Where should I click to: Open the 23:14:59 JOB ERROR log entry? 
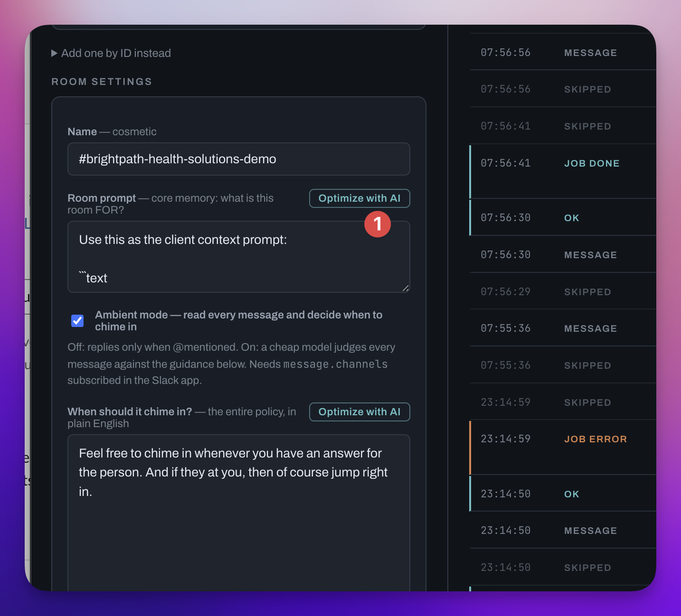563,448
